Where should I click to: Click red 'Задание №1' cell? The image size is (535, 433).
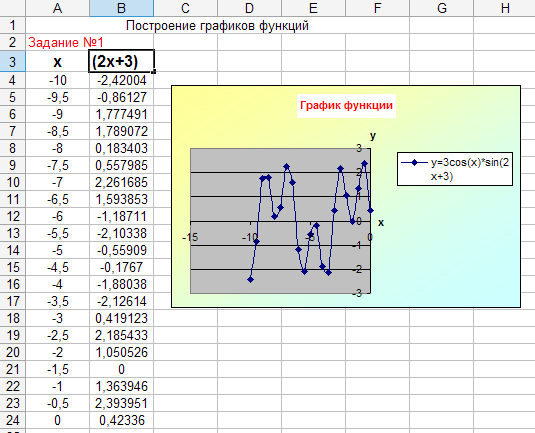tap(66, 42)
